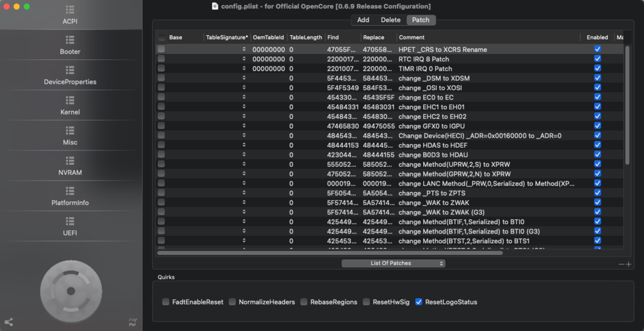The width and height of the screenshot is (644, 331).
Task: Select the 'change HDAS to HDEF' comment cell
Action: tap(433, 145)
